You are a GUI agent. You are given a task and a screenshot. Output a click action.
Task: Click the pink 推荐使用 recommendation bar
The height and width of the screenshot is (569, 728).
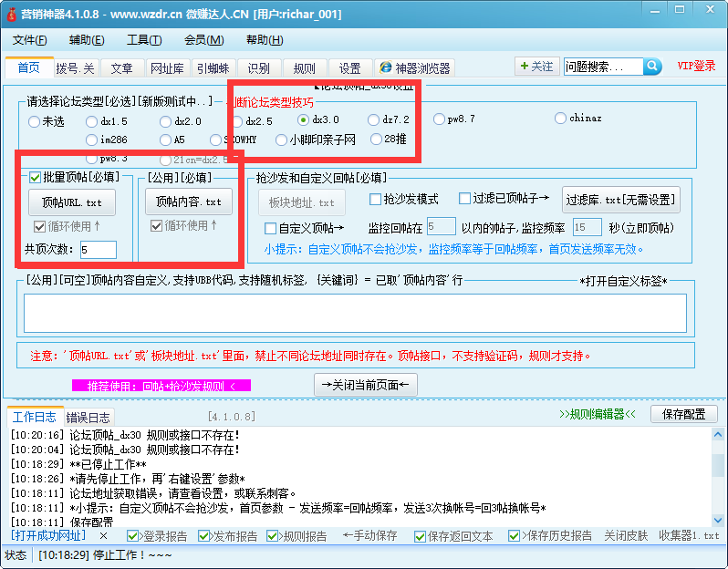point(161,386)
